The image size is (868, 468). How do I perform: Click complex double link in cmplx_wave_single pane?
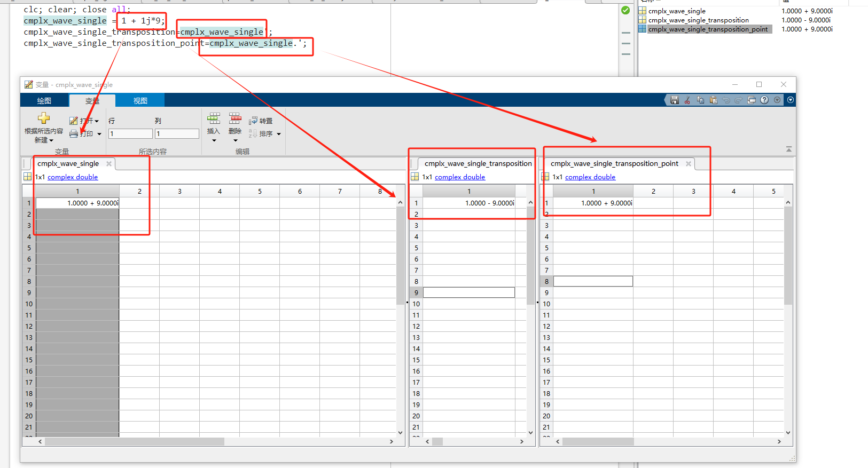(73, 177)
